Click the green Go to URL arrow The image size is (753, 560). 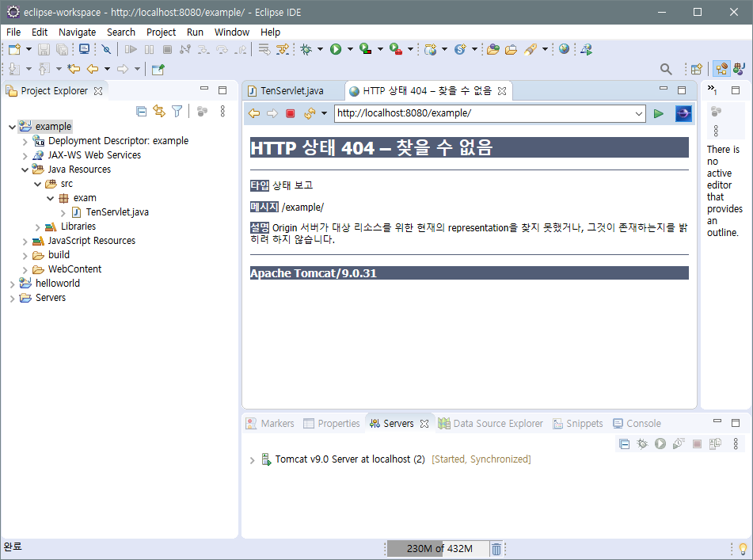click(x=659, y=113)
